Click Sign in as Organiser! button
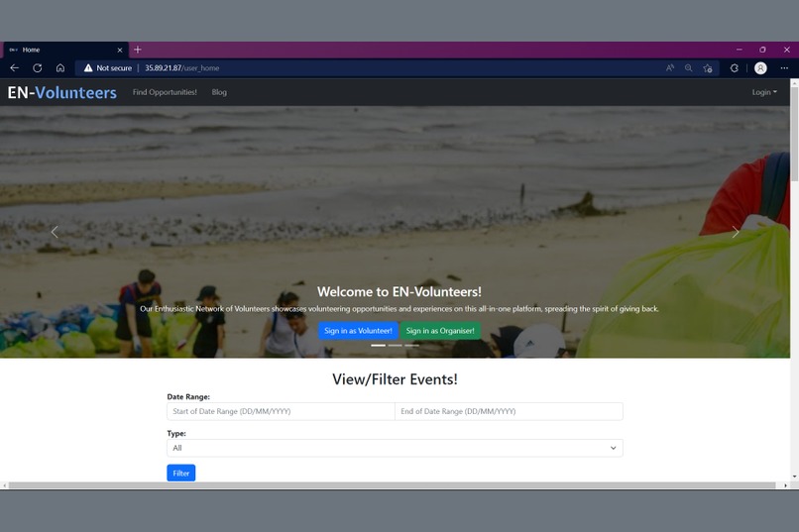The height and width of the screenshot is (532, 799). pyautogui.click(x=440, y=331)
